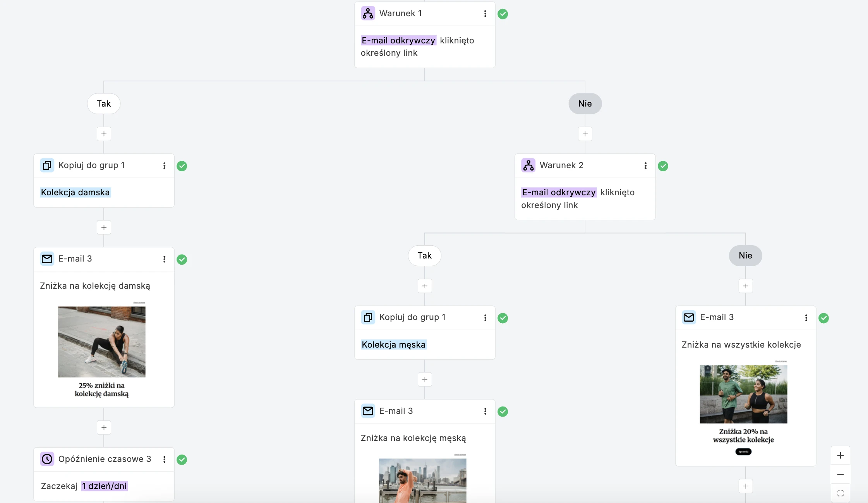Open Warunek 1 three-dot options menu

pos(485,14)
